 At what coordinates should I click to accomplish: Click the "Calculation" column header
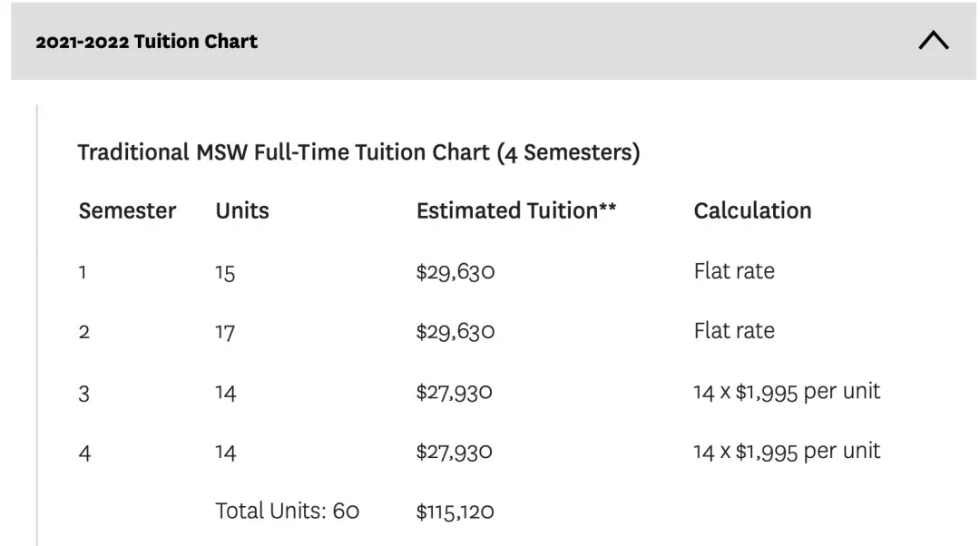pos(752,211)
